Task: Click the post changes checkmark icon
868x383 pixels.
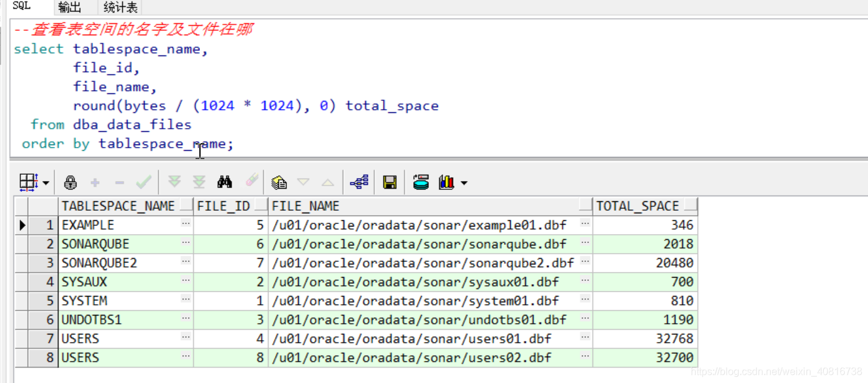Action: point(143,182)
